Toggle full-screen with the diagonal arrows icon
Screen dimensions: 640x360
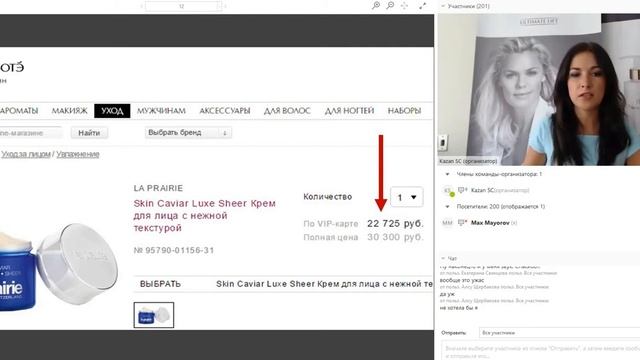(422, 6)
